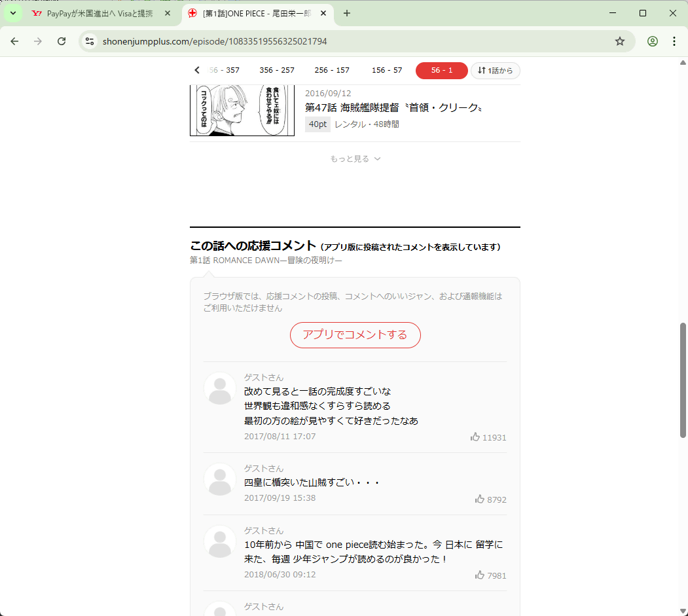
Task: Click the timestamp 2017/08/11 17:07
Action: click(x=280, y=437)
